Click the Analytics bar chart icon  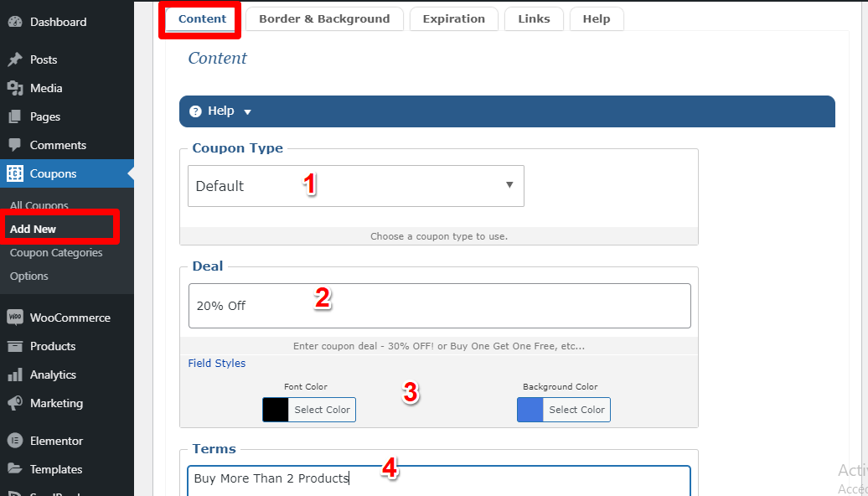click(15, 375)
